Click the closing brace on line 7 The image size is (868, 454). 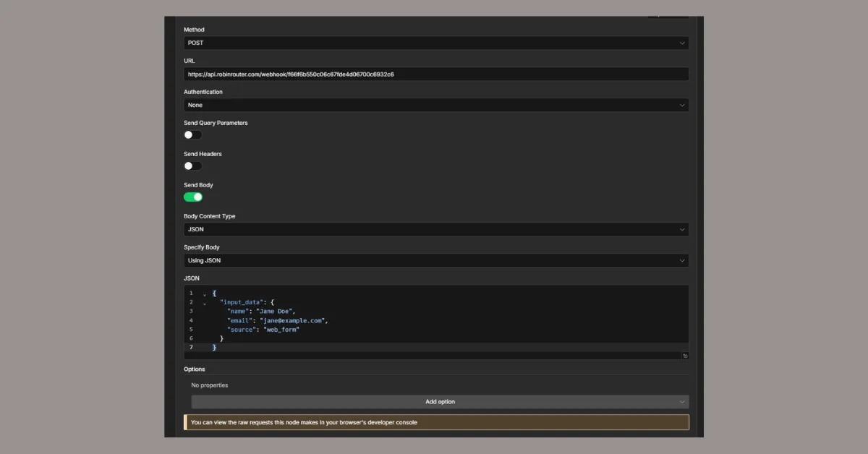tap(213, 347)
